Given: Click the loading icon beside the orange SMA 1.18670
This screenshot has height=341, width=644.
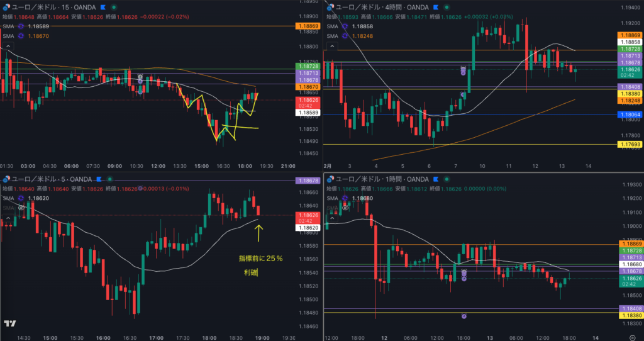Looking at the screenshot, I should (x=21, y=36).
